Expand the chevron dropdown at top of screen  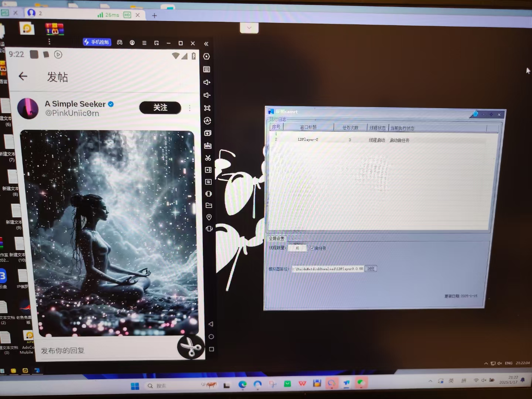point(249,28)
